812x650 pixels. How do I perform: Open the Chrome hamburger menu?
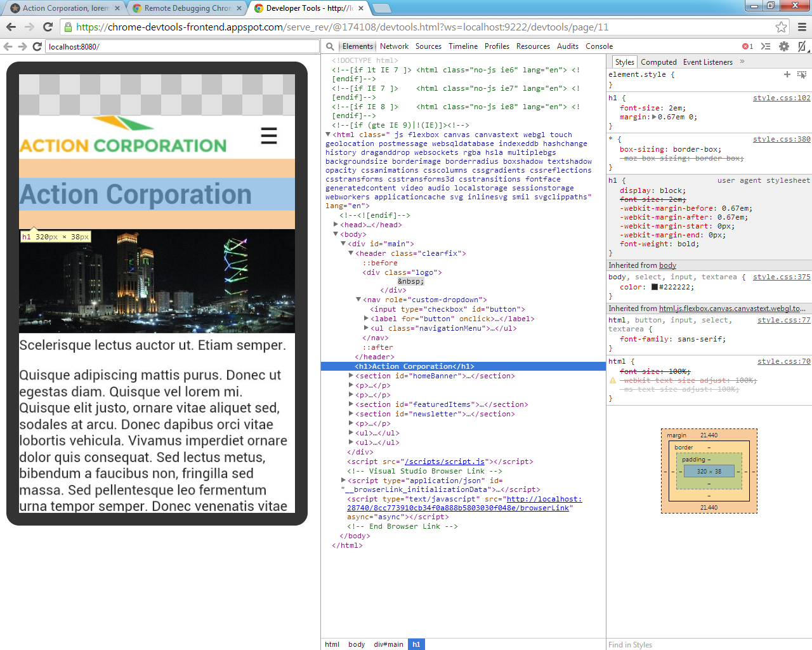802,27
